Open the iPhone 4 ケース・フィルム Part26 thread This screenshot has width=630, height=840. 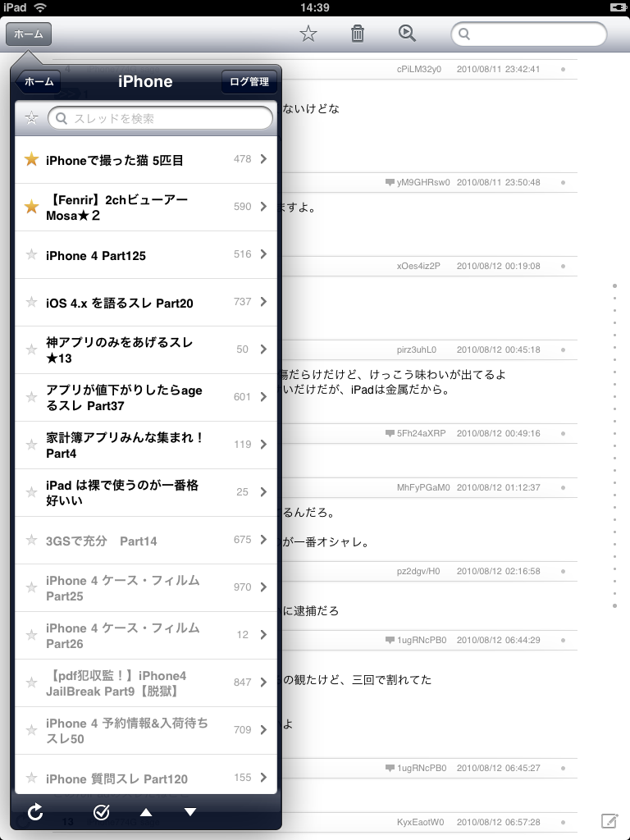(x=146, y=636)
